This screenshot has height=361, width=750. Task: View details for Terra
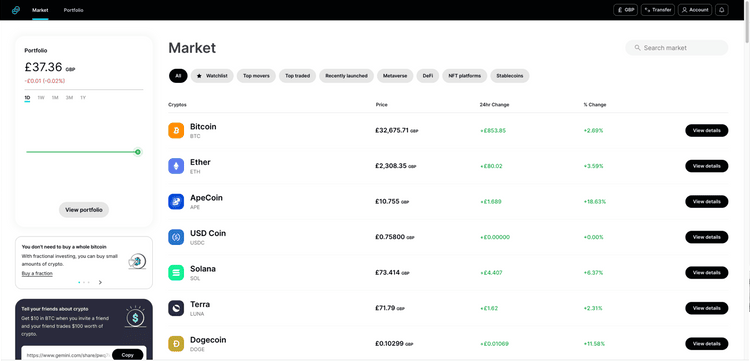click(x=706, y=308)
